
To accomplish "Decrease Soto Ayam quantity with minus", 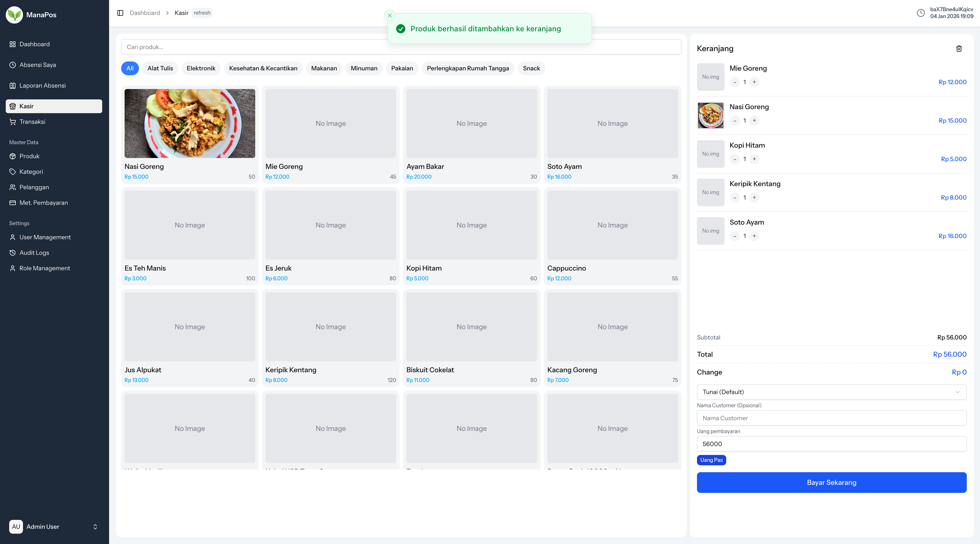I will (x=735, y=236).
